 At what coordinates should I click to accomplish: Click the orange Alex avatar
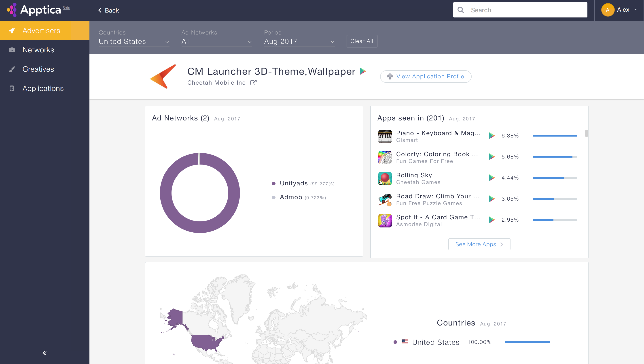[x=608, y=10]
